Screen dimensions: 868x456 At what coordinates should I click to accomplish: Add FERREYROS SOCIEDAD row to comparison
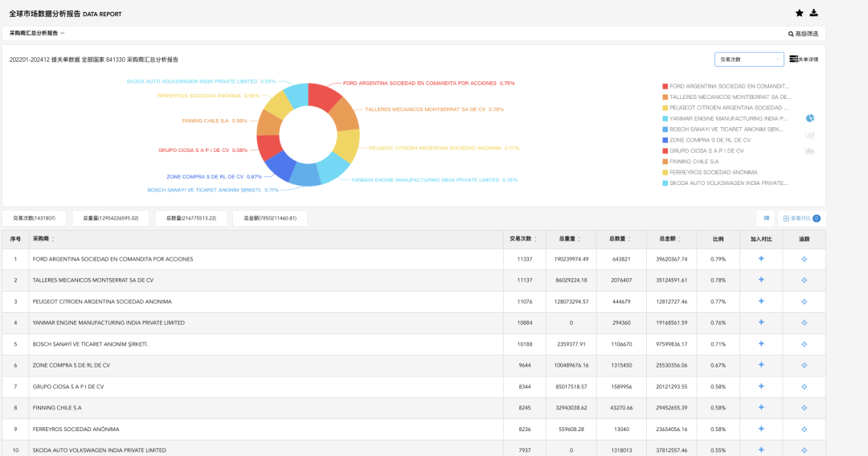(761, 429)
